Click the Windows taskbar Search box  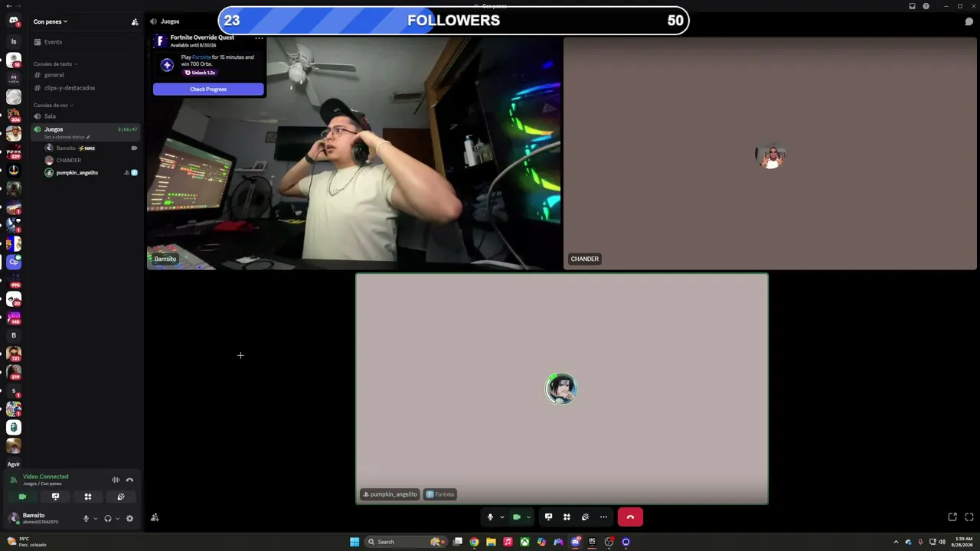(406, 542)
